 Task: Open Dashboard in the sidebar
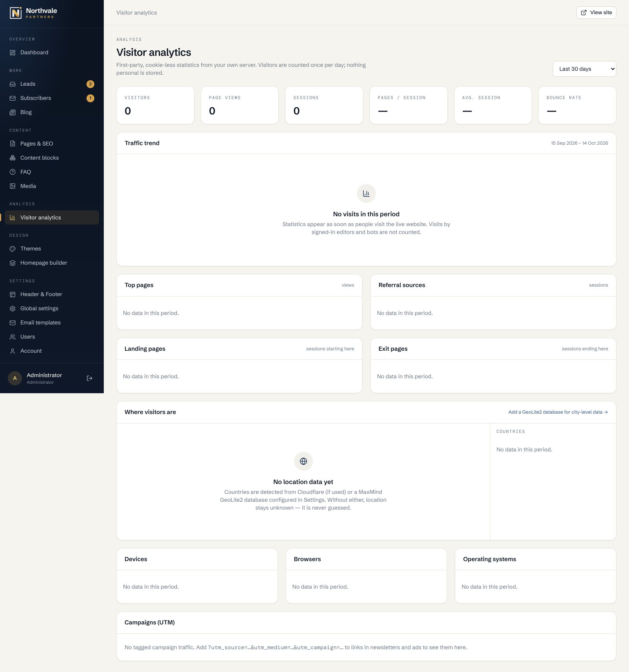coord(52,53)
